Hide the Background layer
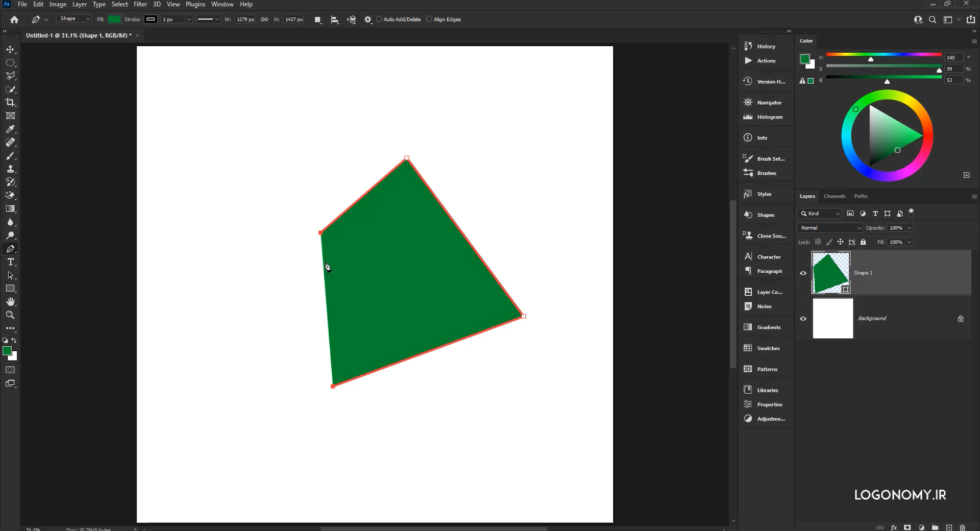This screenshot has height=531, width=980. tap(803, 319)
